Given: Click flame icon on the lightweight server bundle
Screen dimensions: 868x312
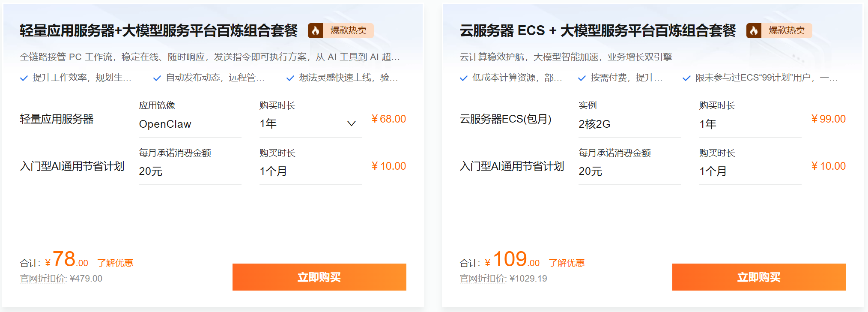Looking at the screenshot, I should [x=316, y=30].
